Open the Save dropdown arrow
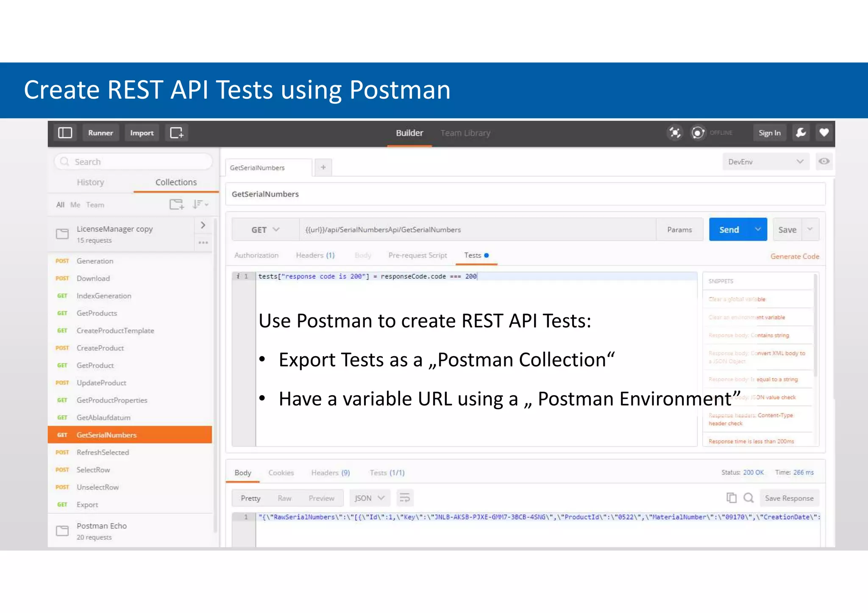The image size is (868, 613). 810,229
